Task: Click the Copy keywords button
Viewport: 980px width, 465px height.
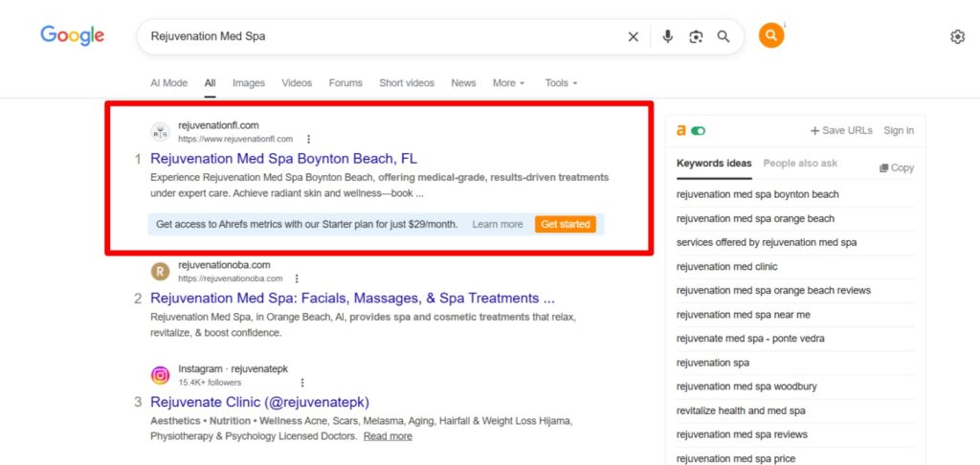Action: [x=897, y=167]
